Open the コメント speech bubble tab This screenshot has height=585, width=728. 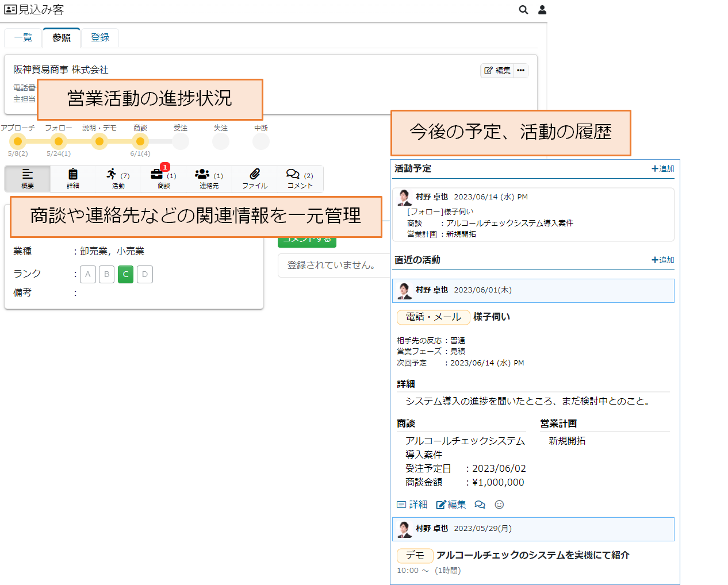point(300,178)
